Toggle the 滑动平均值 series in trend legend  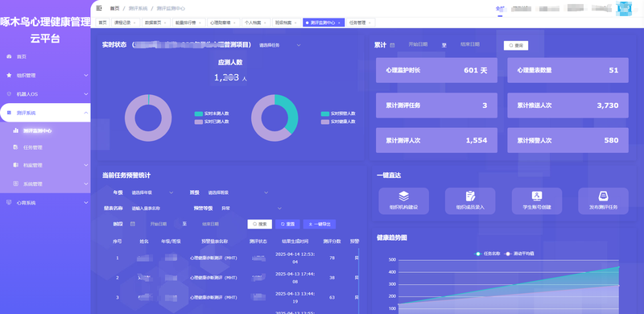click(x=519, y=254)
